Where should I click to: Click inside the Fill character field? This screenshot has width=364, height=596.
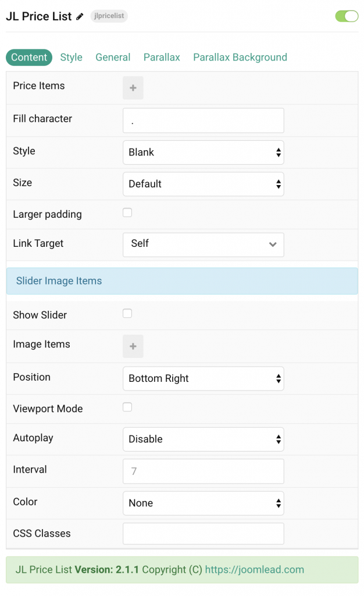pos(203,120)
